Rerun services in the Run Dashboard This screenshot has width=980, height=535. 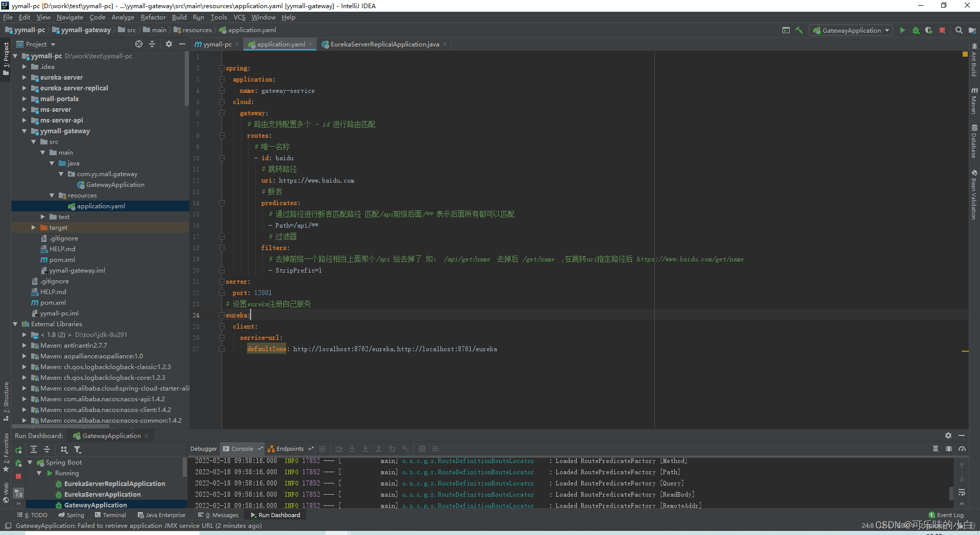18,450
